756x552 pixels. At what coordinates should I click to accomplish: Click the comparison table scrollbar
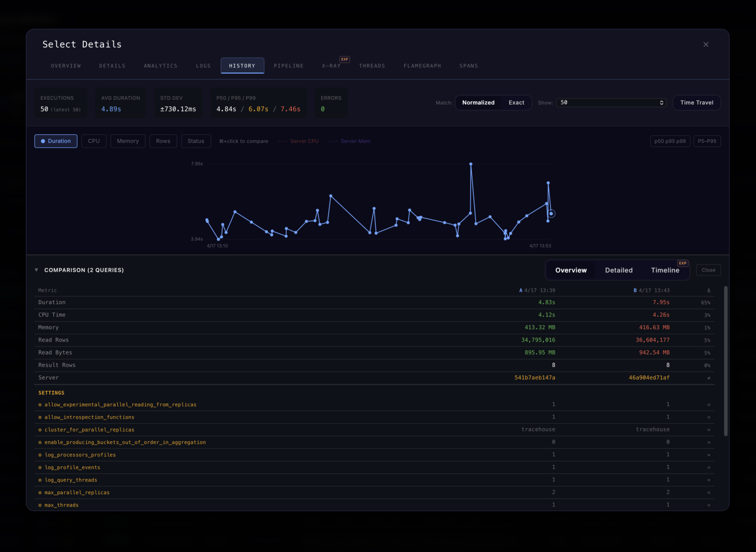pos(726,361)
